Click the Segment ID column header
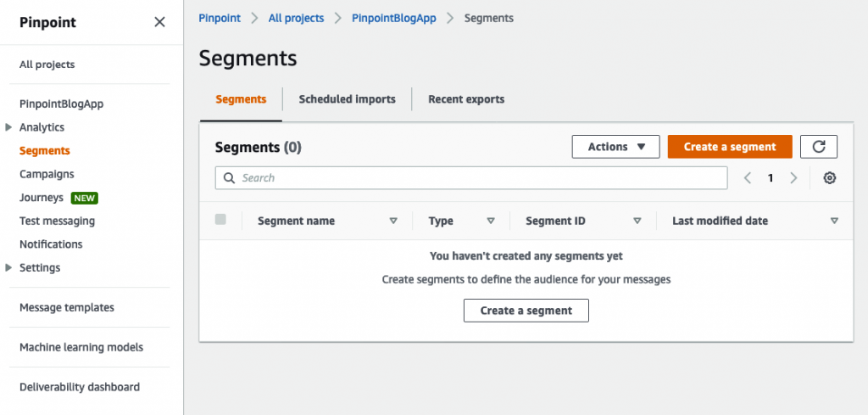The image size is (868, 415). coord(556,221)
